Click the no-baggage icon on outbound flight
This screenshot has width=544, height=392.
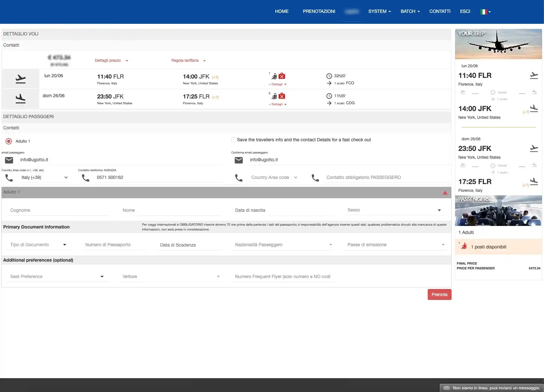(x=282, y=76)
